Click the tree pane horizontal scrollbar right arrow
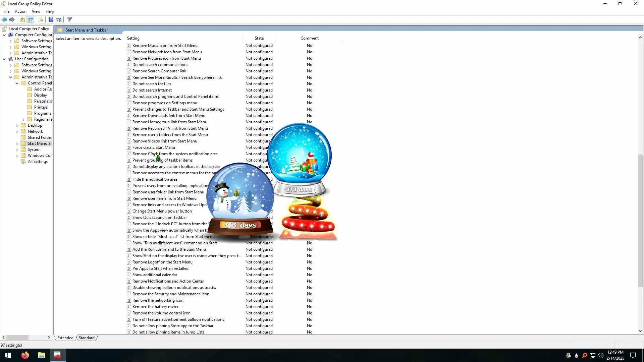 pos(49,338)
